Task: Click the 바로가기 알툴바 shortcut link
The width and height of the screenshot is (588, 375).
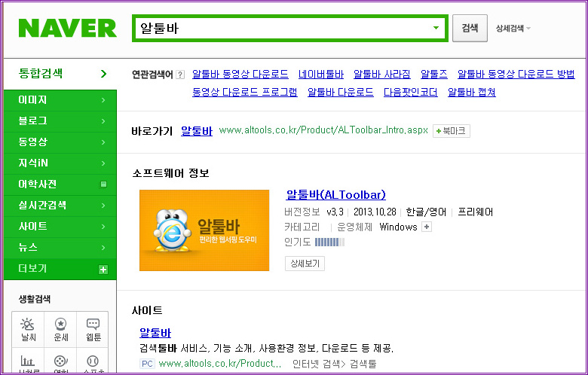Action: tap(197, 131)
